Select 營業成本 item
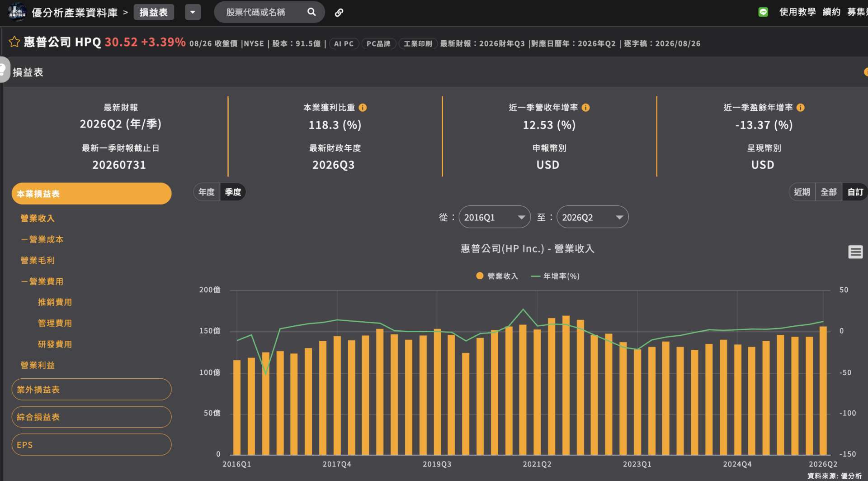The image size is (868, 481). (42, 239)
